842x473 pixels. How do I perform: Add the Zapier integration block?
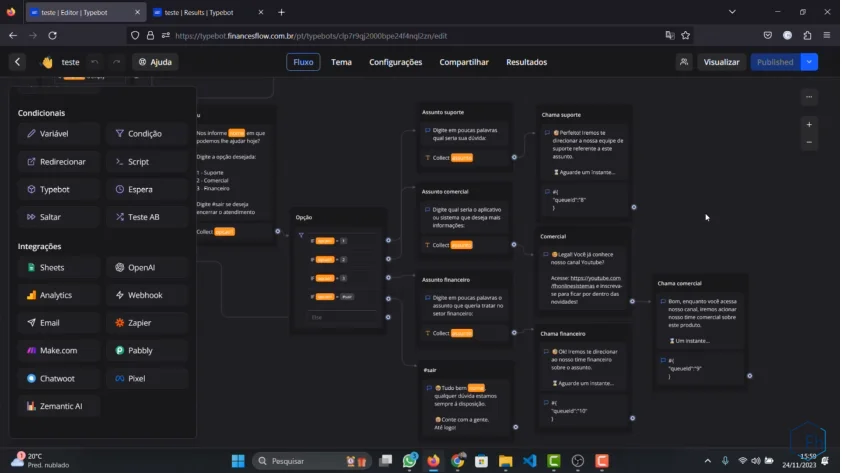[x=146, y=323]
